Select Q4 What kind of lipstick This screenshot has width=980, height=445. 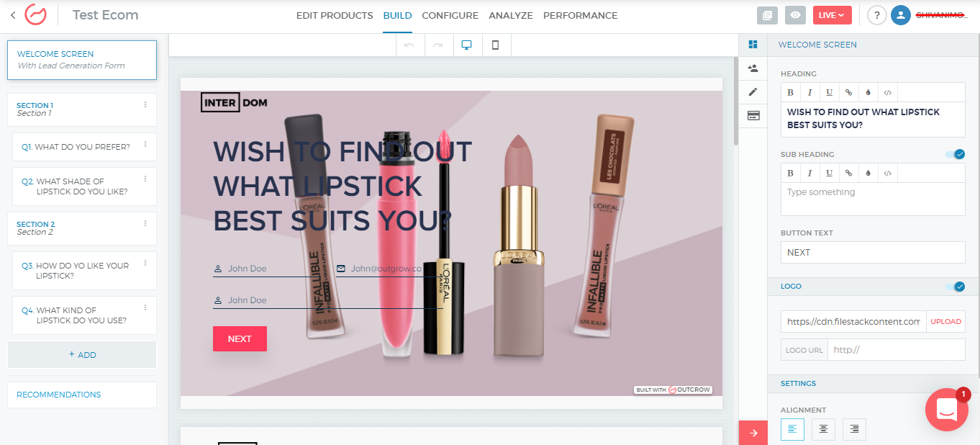pyautogui.click(x=84, y=315)
